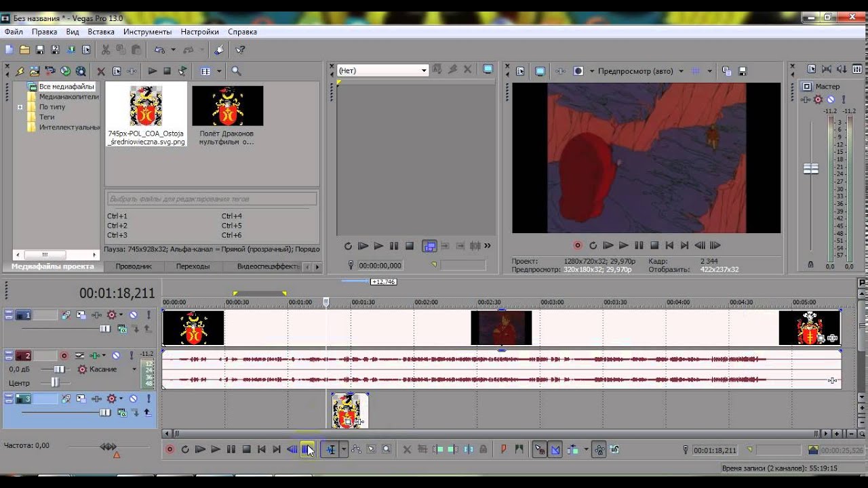The image size is (868, 488).
Task: Toggle Loop Playback in timeline transport
Action: (x=184, y=449)
